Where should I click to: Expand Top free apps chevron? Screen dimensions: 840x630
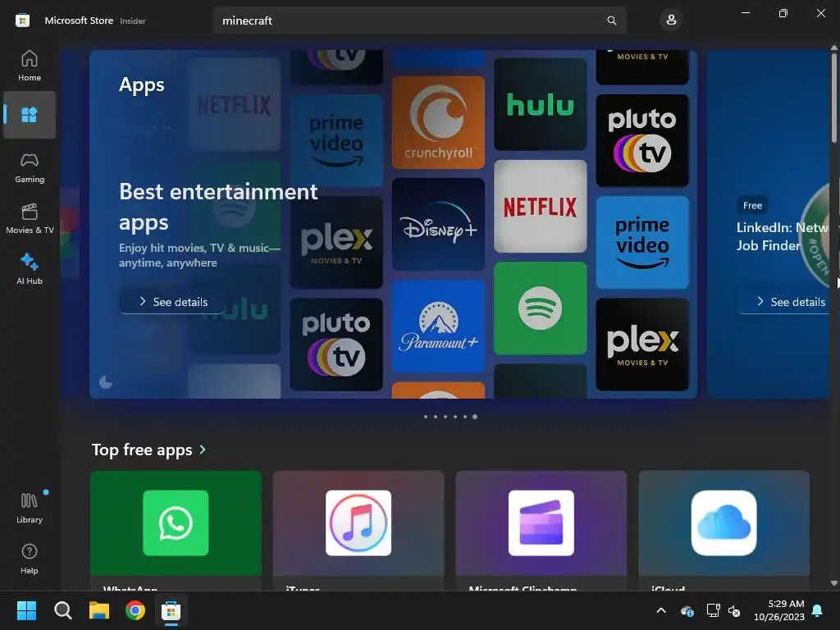tap(203, 450)
